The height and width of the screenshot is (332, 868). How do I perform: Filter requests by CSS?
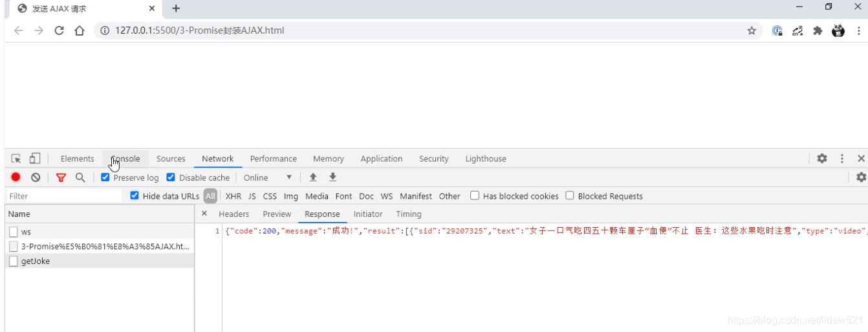[270, 196]
